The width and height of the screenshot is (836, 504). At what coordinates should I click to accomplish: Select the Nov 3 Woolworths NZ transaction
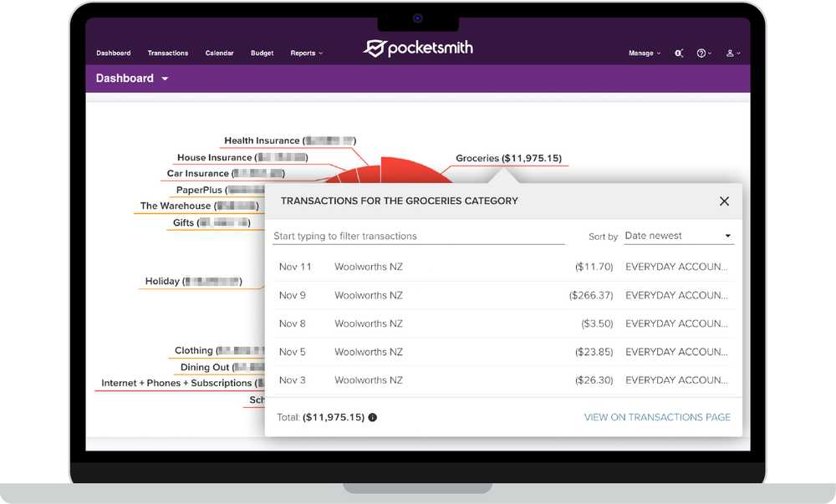[x=503, y=379]
